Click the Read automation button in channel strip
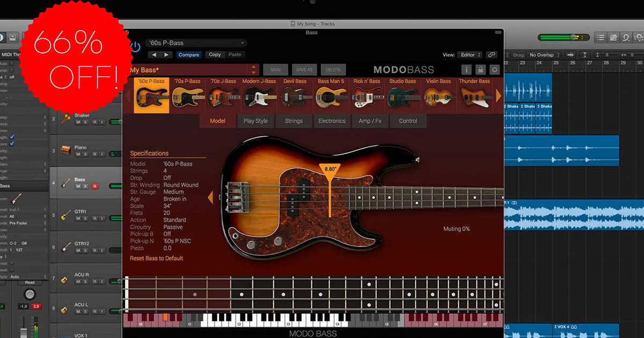 pos(30,282)
